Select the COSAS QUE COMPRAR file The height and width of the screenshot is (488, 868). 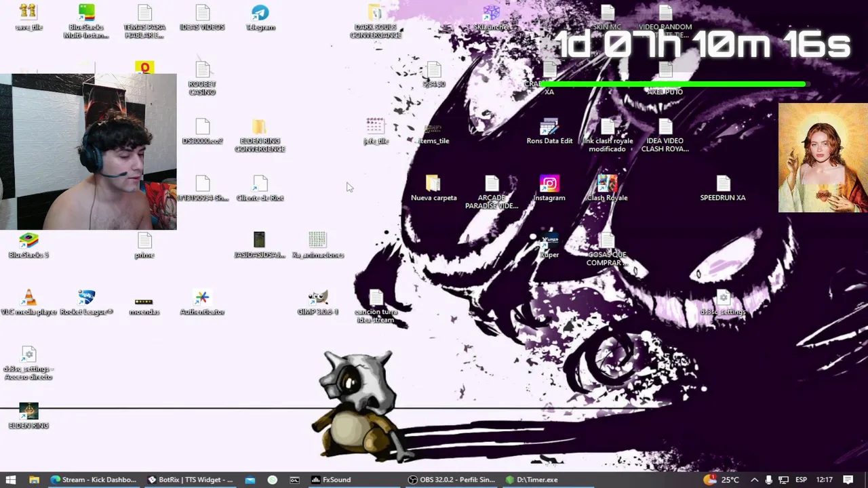click(x=607, y=249)
